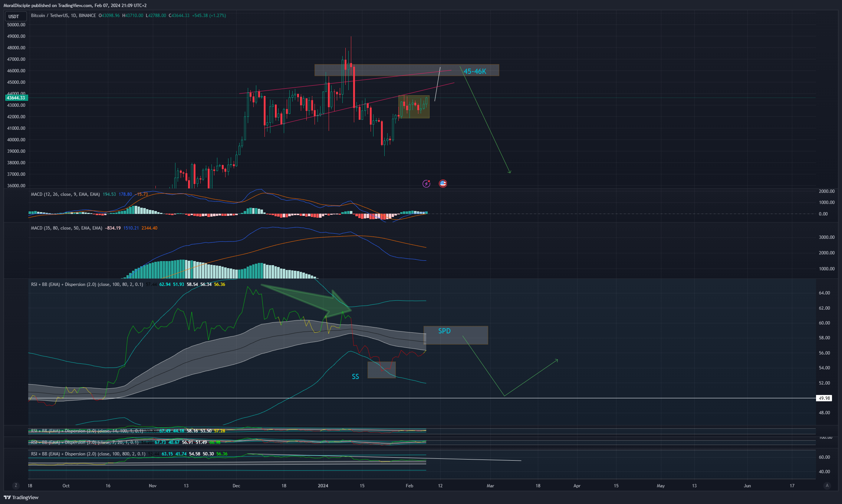Click the Mar label on the time axis

click(x=490, y=486)
